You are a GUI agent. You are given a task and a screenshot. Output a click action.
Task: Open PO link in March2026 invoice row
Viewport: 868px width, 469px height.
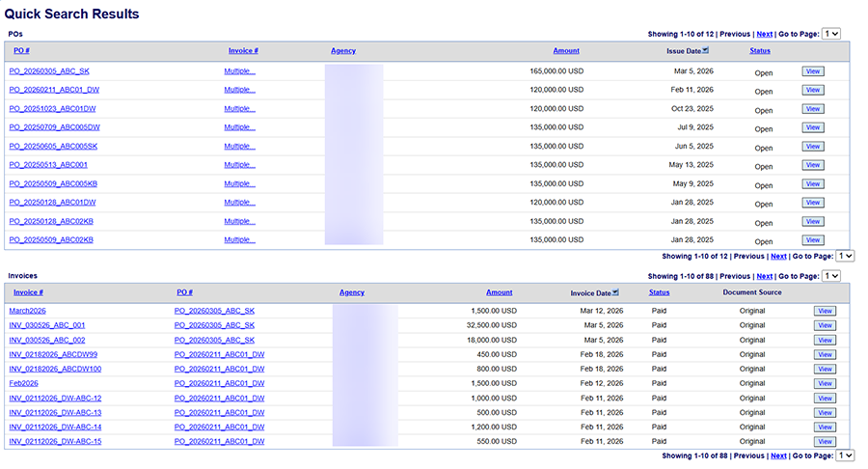tap(215, 311)
